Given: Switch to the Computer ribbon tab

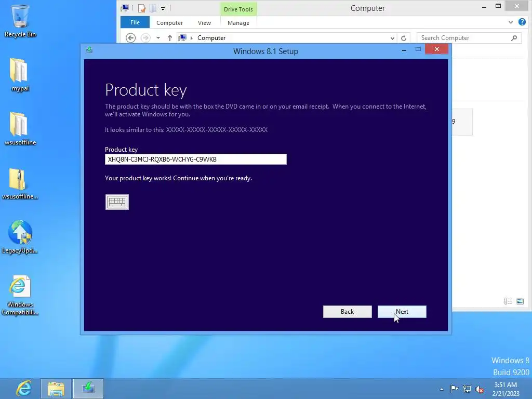Looking at the screenshot, I should pyautogui.click(x=170, y=23).
